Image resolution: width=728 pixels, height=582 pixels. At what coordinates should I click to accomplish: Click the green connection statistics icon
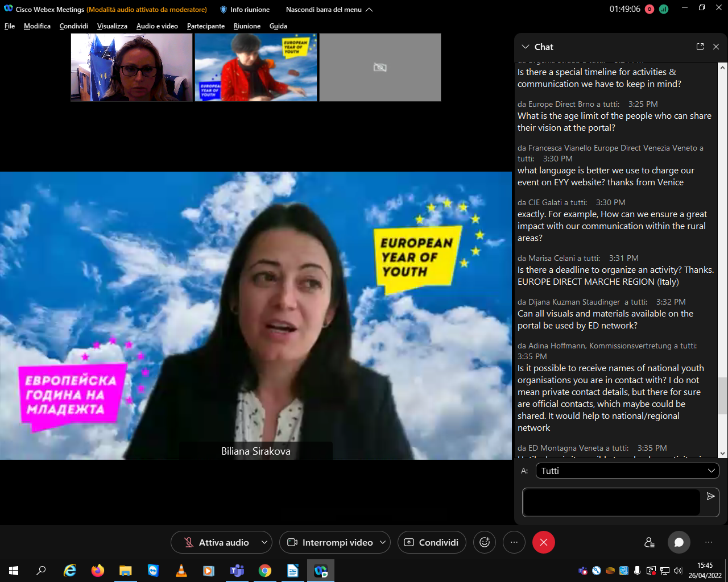pos(664,9)
